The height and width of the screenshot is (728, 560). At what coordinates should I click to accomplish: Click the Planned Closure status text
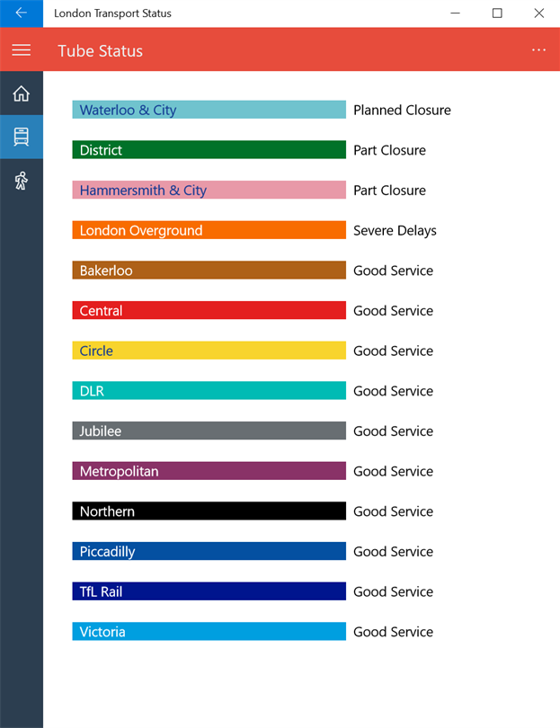402,111
